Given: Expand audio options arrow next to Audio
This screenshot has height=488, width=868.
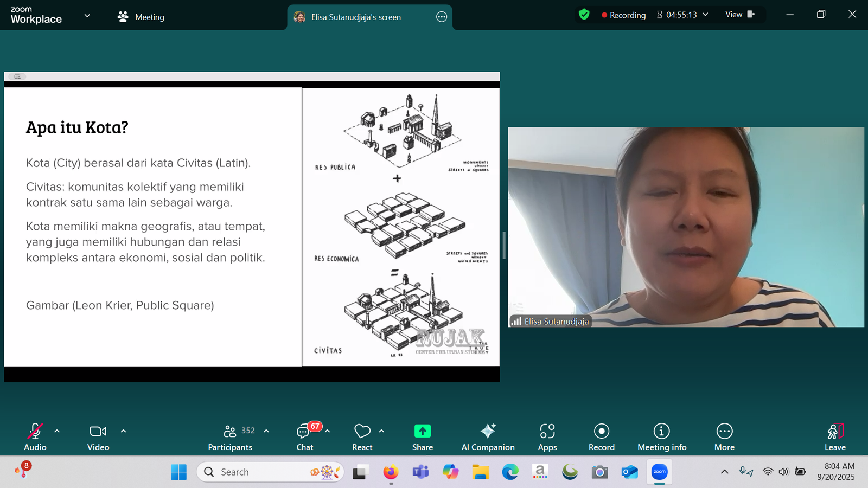Looking at the screenshot, I should point(57,431).
